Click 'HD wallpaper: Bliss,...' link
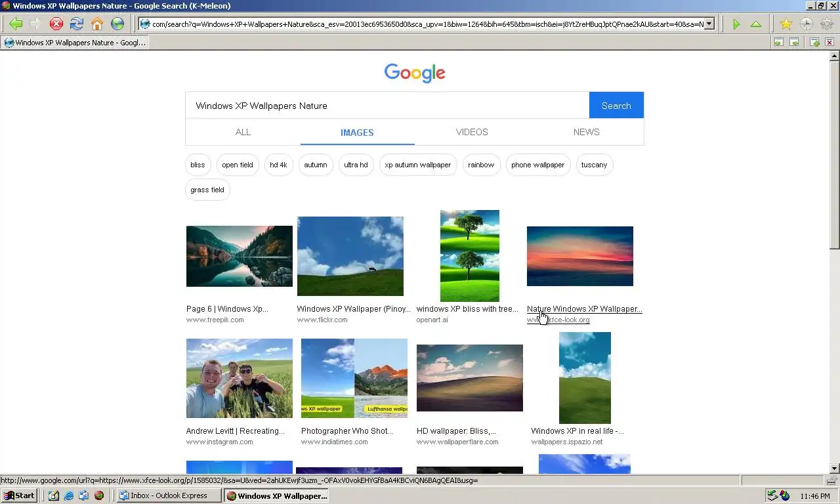Viewport: 840px width, 504px height. point(456,431)
